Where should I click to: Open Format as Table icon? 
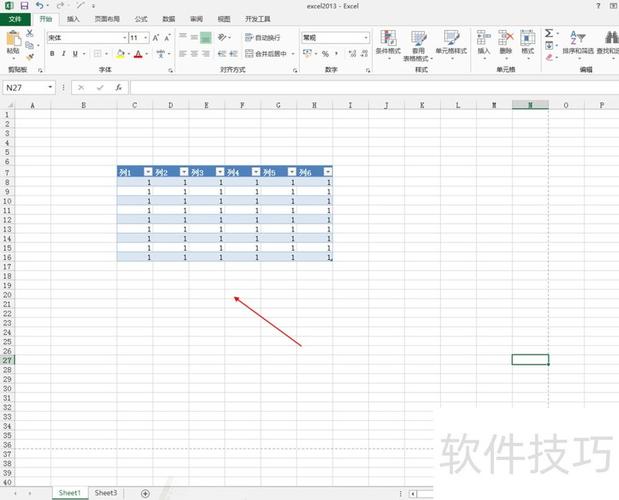coord(418,38)
